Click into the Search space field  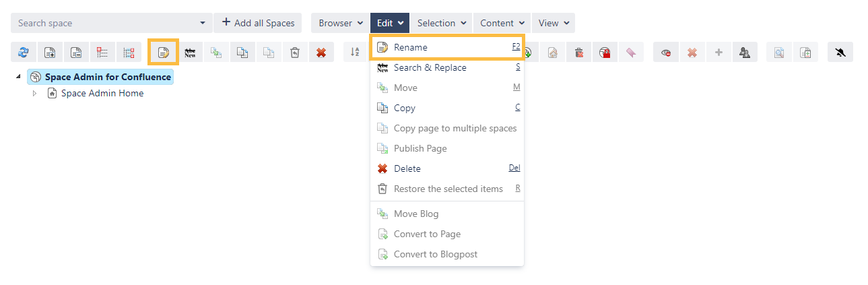click(104, 23)
